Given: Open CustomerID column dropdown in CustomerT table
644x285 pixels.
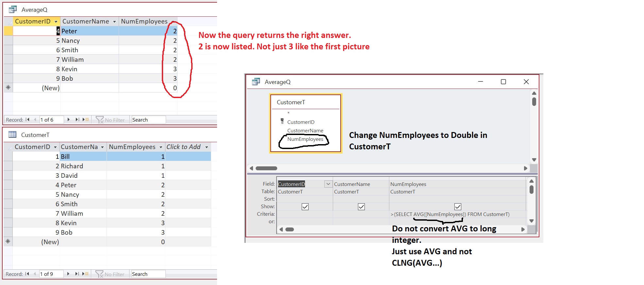Looking at the screenshot, I should (x=55, y=147).
